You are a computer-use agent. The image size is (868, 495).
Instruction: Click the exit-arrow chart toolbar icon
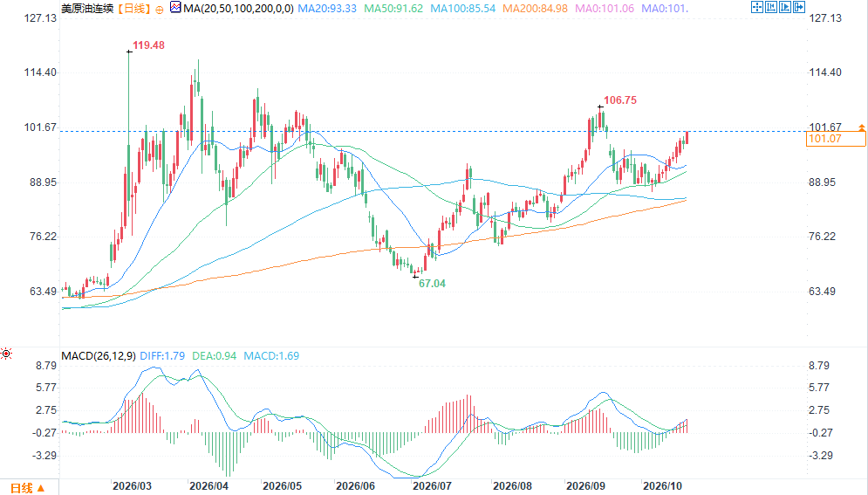click(x=799, y=7)
